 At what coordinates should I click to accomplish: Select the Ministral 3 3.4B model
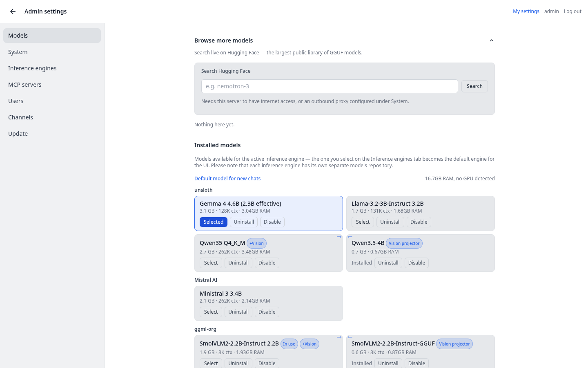click(x=211, y=312)
